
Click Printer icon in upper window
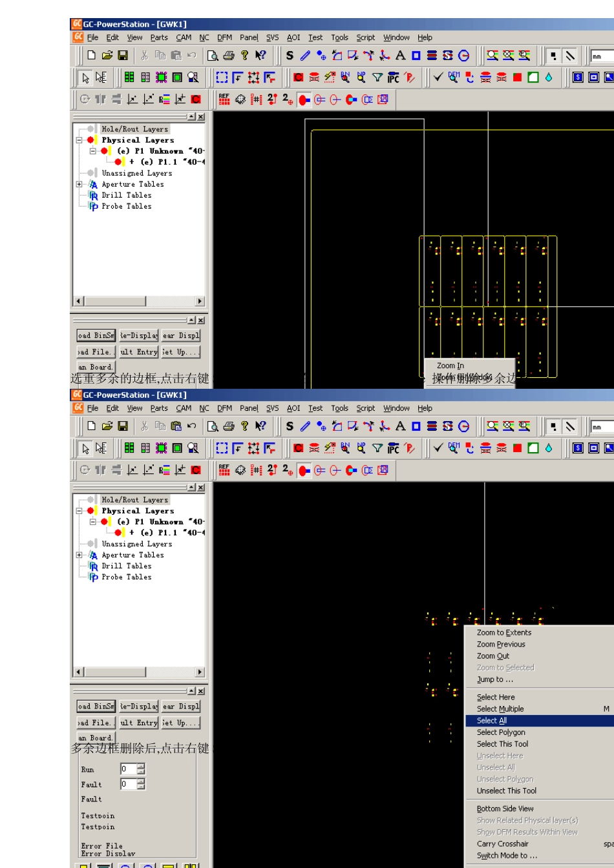228,56
